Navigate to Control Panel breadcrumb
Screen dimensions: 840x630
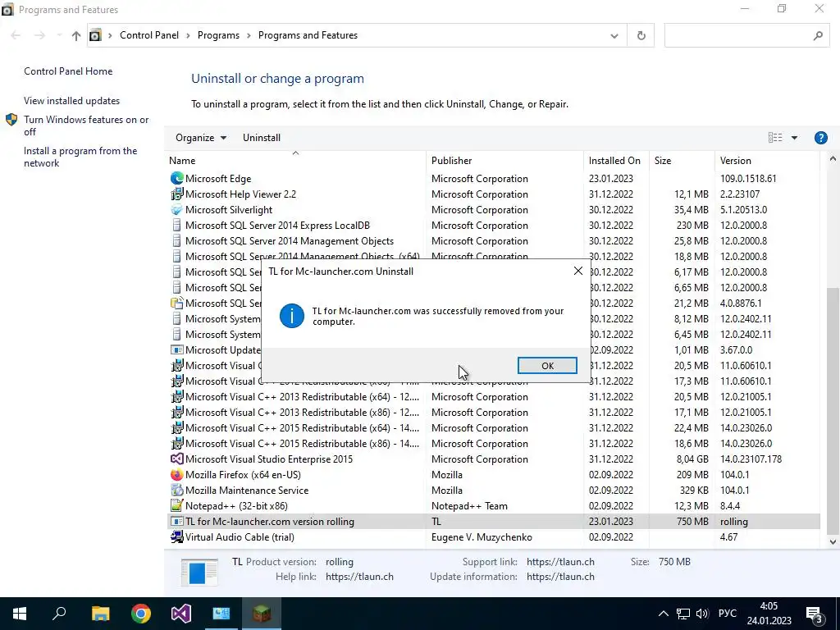coord(149,35)
